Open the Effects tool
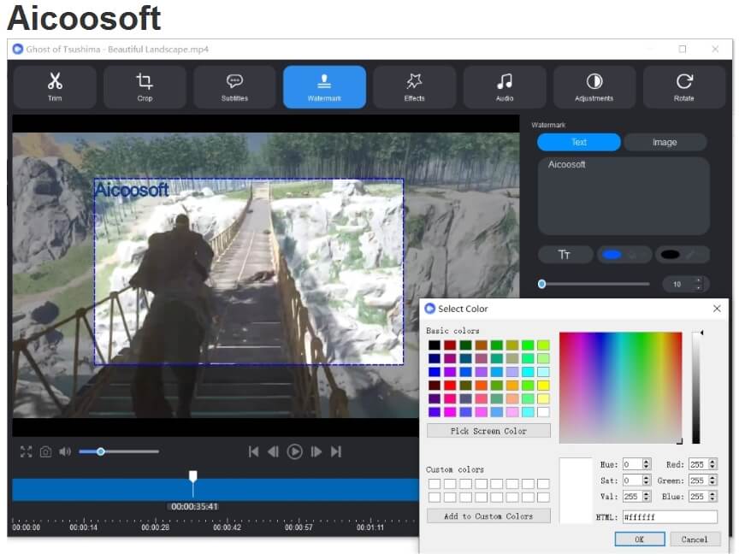 414,87
